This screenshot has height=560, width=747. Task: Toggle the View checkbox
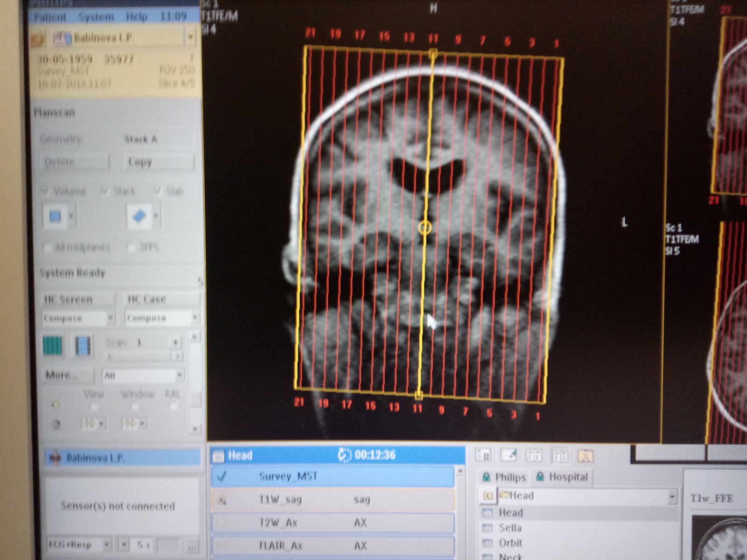[x=94, y=407]
